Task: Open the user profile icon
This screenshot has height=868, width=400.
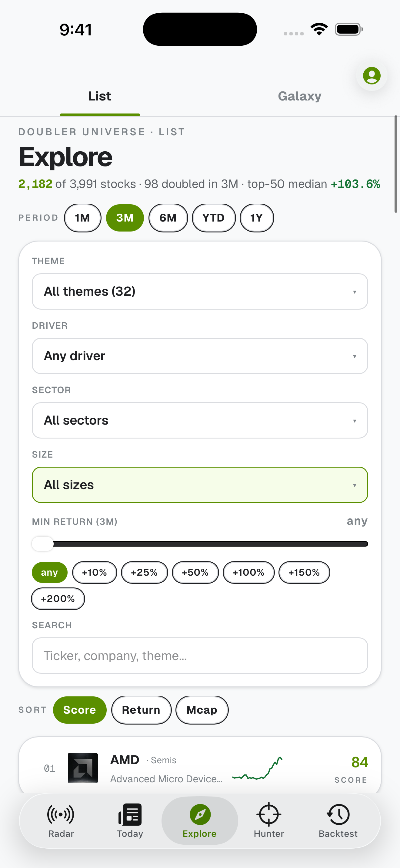Action: pyautogui.click(x=371, y=75)
